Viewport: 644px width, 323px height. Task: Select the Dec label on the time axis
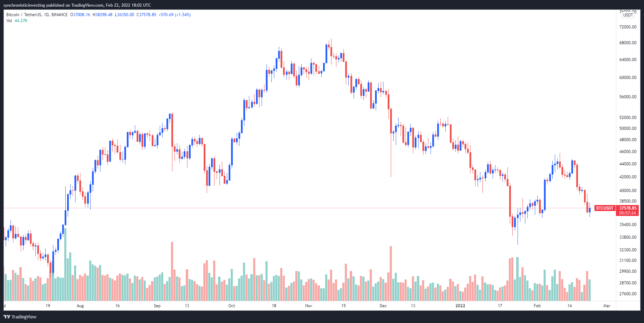coord(383,306)
